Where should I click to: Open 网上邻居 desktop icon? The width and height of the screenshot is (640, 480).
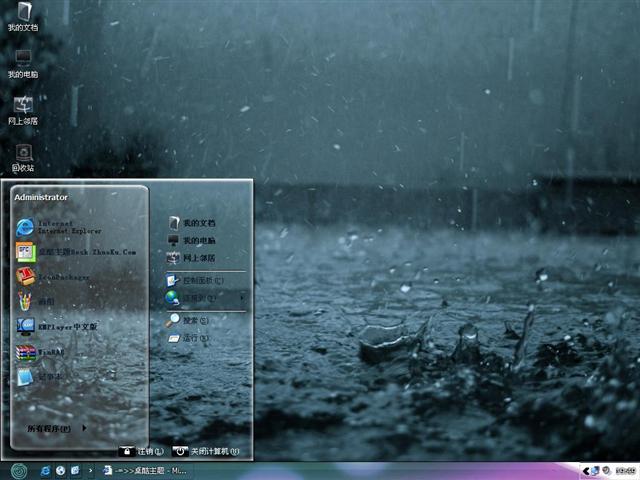(23, 111)
